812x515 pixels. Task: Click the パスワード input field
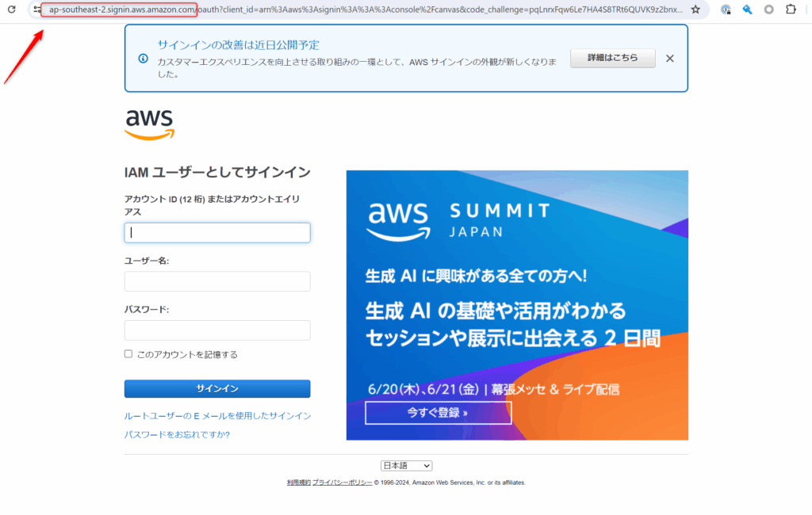pos(217,330)
